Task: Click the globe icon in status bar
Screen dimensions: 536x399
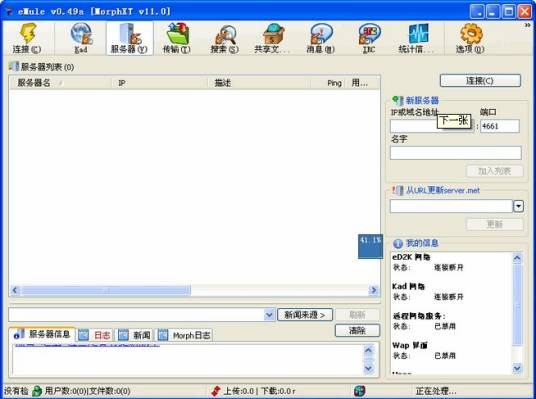Action: [x=359, y=390]
